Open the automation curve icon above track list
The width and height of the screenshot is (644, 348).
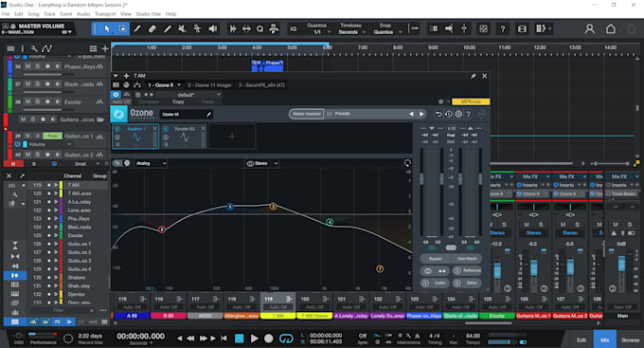tap(46, 48)
